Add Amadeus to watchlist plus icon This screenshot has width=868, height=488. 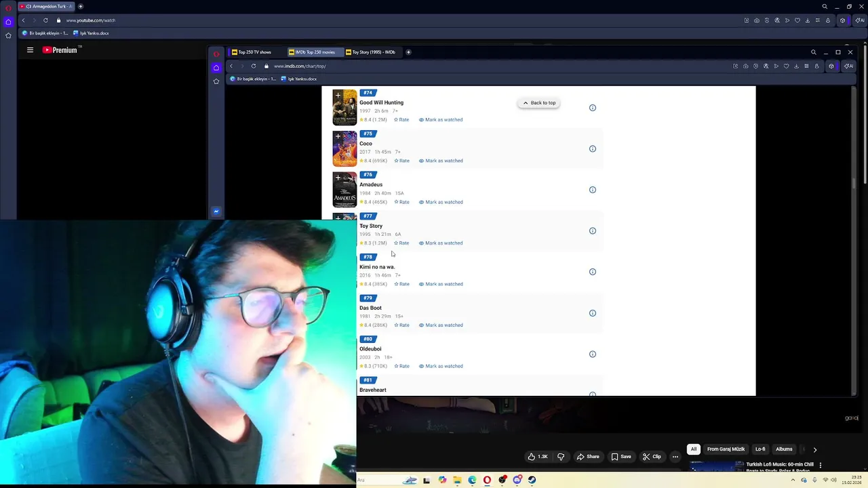pyautogui.click(x=338, y=178)
